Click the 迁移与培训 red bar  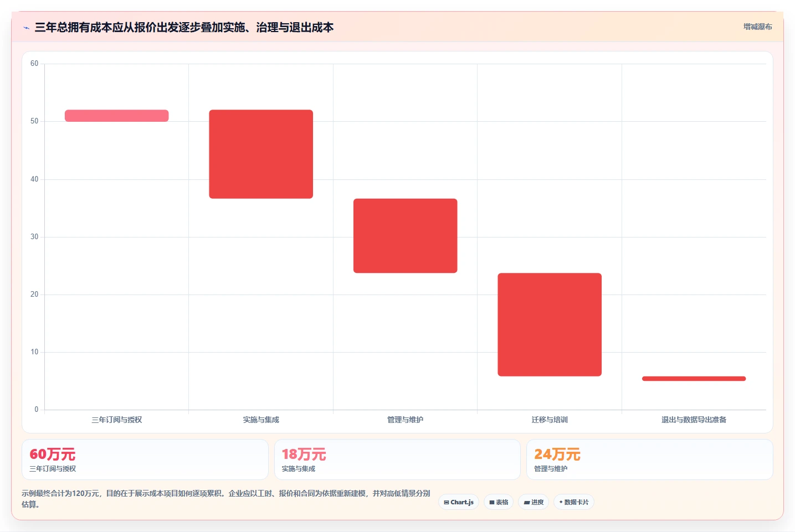550,324
